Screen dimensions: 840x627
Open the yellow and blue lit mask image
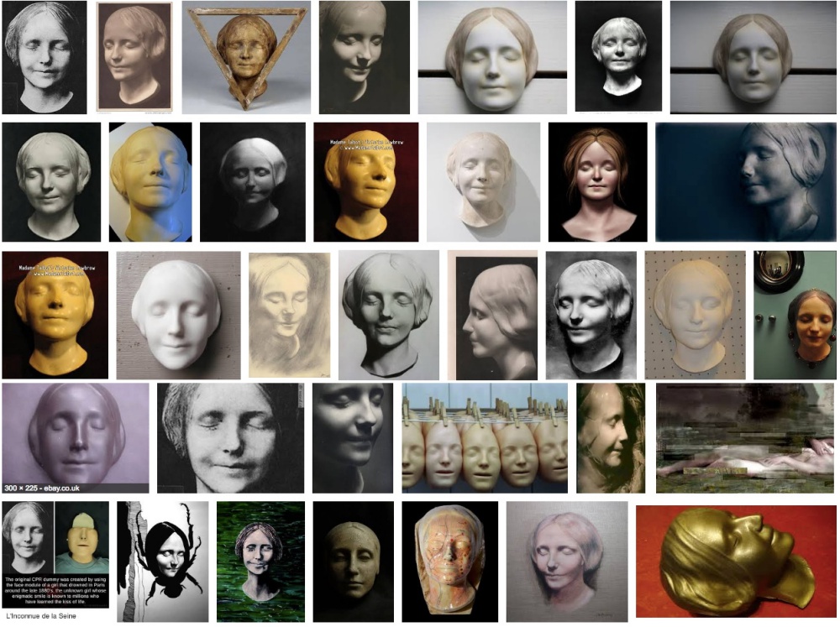click(x=150, y=182)
